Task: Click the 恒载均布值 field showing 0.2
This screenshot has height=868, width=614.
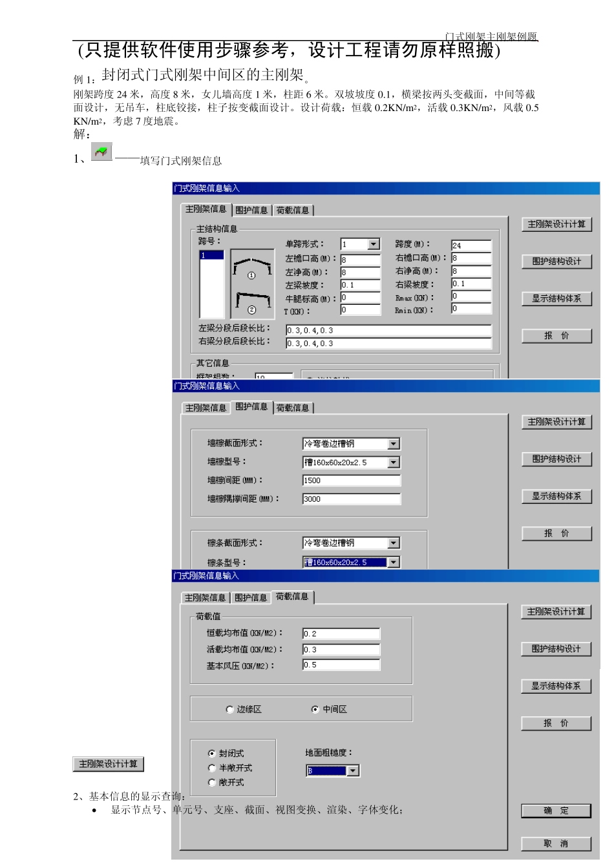Action: coord(341,634)
